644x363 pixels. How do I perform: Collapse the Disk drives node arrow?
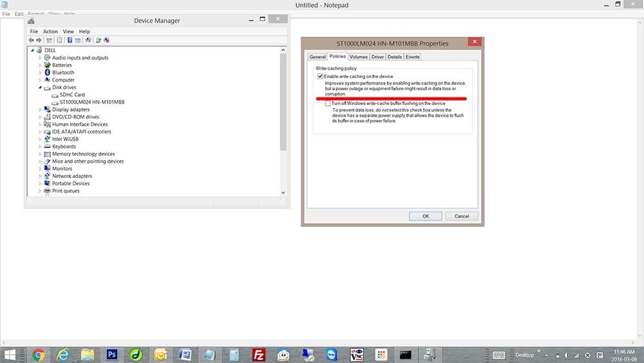40,88
